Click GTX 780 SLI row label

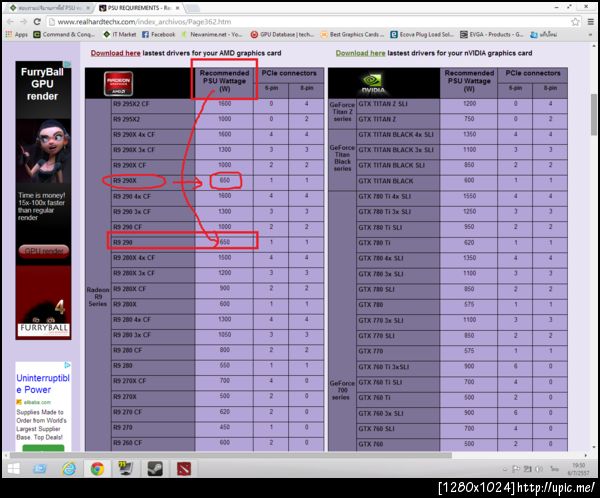point(377,289)
